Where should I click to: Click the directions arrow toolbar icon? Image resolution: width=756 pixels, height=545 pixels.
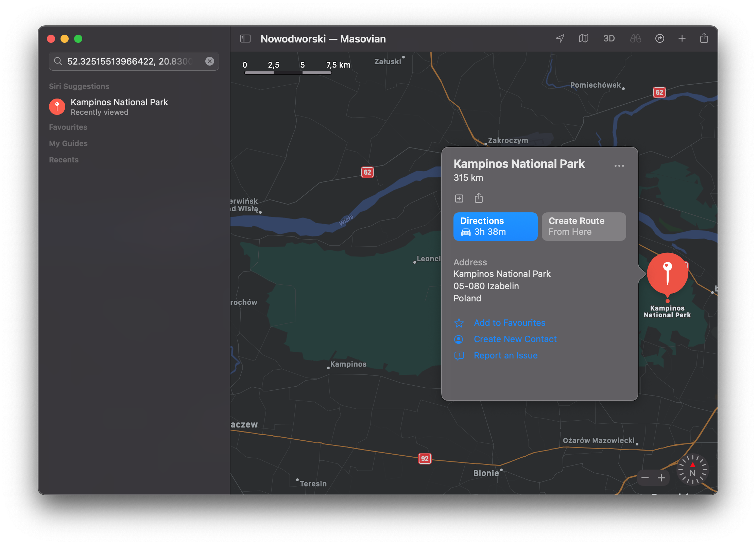[659, 38]
